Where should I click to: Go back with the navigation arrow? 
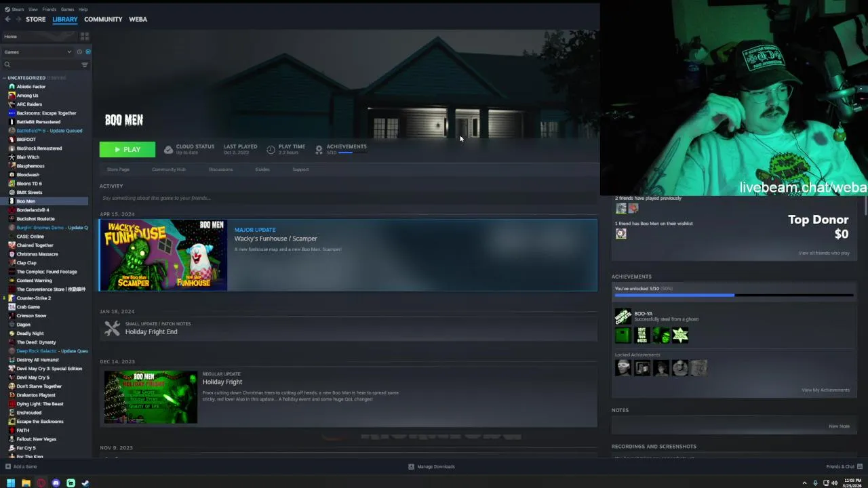tap(7, 19)
